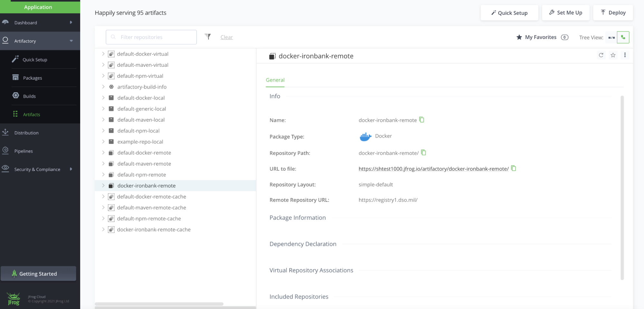Open the General tab
The width and height of the screenshot is (644, 309).
(275, 80)
